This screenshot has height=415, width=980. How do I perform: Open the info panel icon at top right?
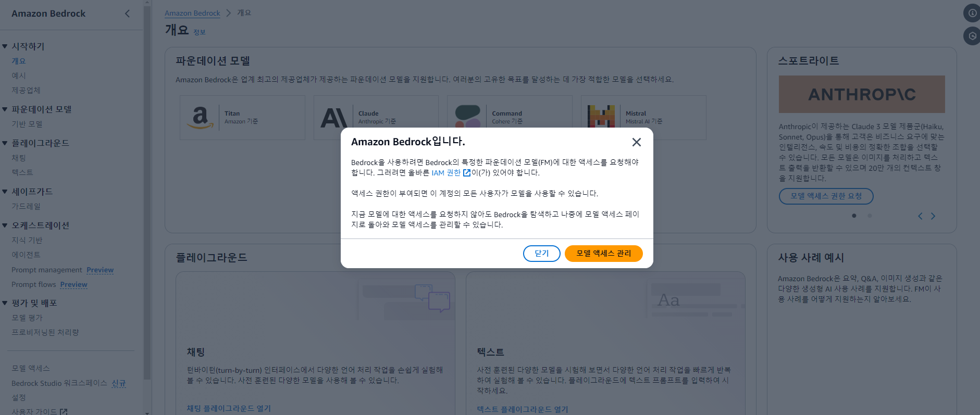coord(972,13)
